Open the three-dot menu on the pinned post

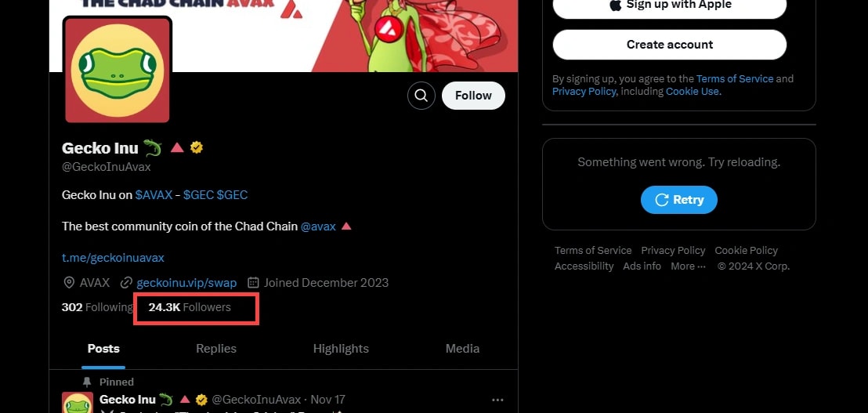point(497,400)
